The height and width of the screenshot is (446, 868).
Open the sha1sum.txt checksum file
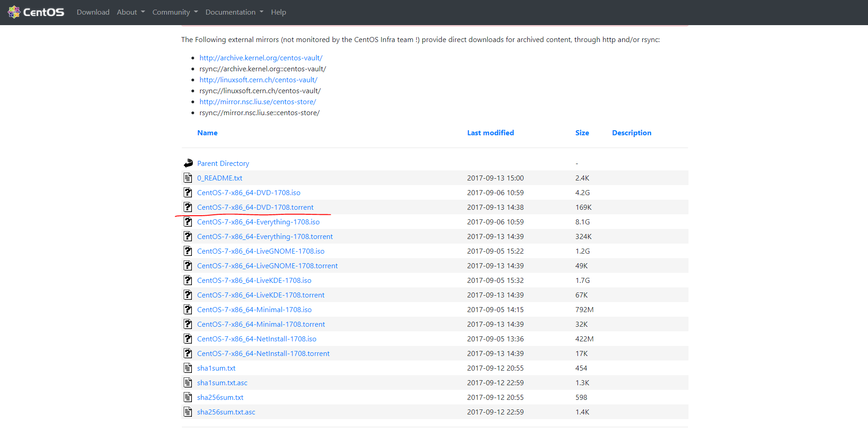(x=217, y=368)
